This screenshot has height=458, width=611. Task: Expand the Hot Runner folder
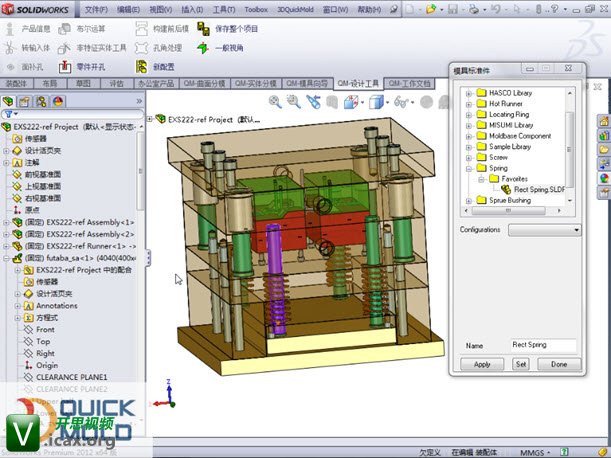tap(468, 104)
